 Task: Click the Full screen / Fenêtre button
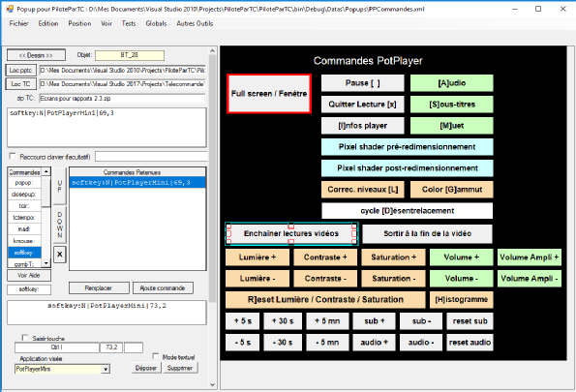coord(269,94)
